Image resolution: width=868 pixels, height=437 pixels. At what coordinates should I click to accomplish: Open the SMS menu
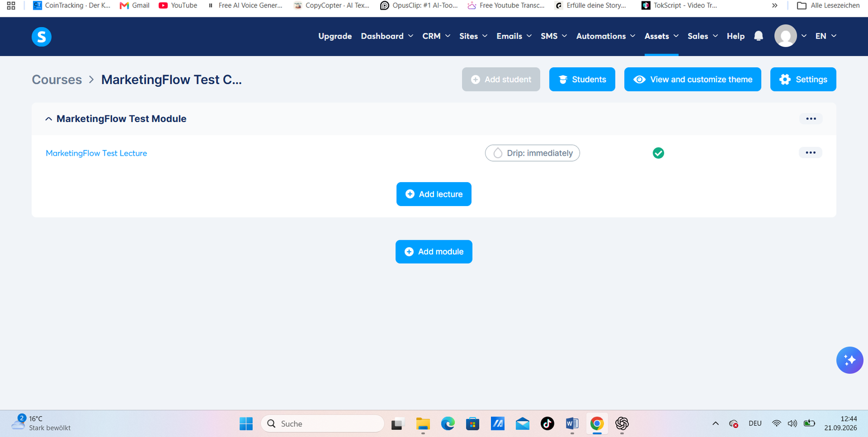pos(554,36)
